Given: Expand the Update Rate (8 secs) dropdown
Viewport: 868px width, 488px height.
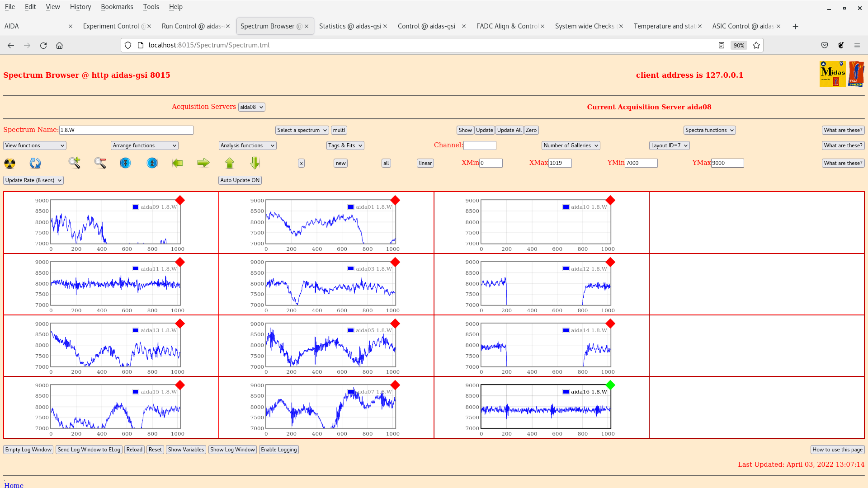Looking at the screenshot, I should pos(33,180).
